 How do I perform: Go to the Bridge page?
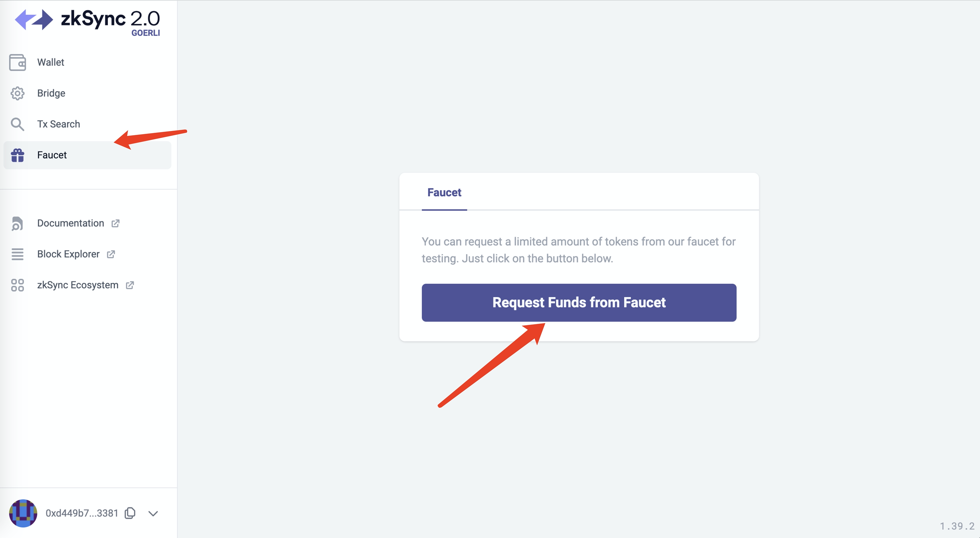(51, 93)
